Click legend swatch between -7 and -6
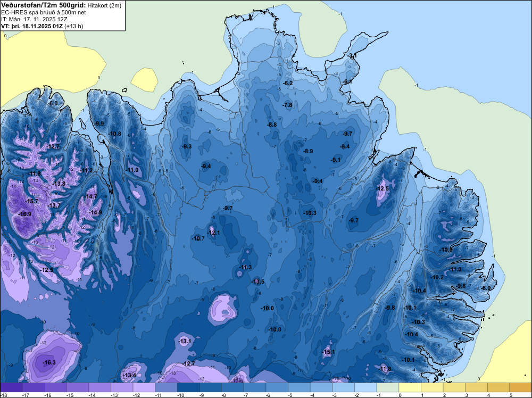Screen dimensions: 532x398 click(255, 387)
